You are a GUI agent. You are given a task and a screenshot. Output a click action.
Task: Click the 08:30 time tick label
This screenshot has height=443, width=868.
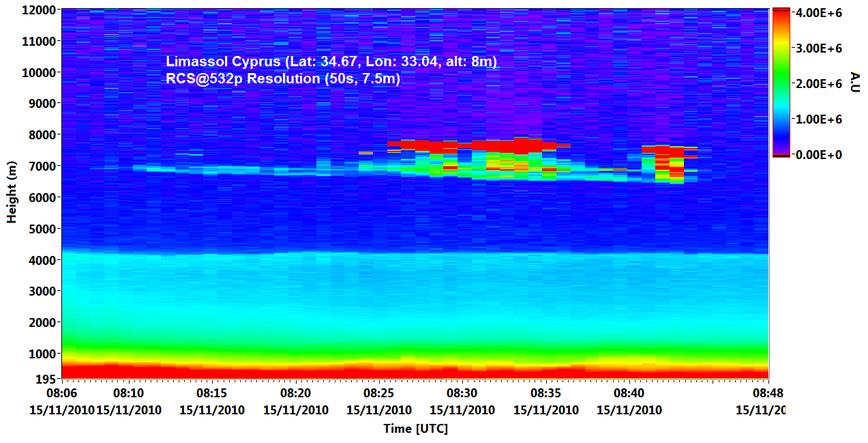[x=462, y=394]
